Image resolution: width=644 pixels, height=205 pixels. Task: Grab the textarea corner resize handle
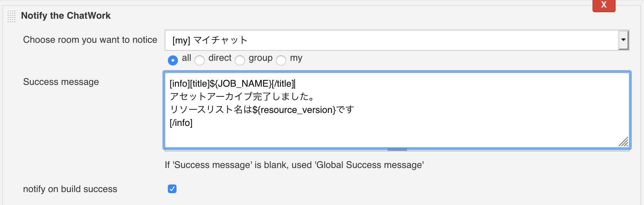pos(623,142)
